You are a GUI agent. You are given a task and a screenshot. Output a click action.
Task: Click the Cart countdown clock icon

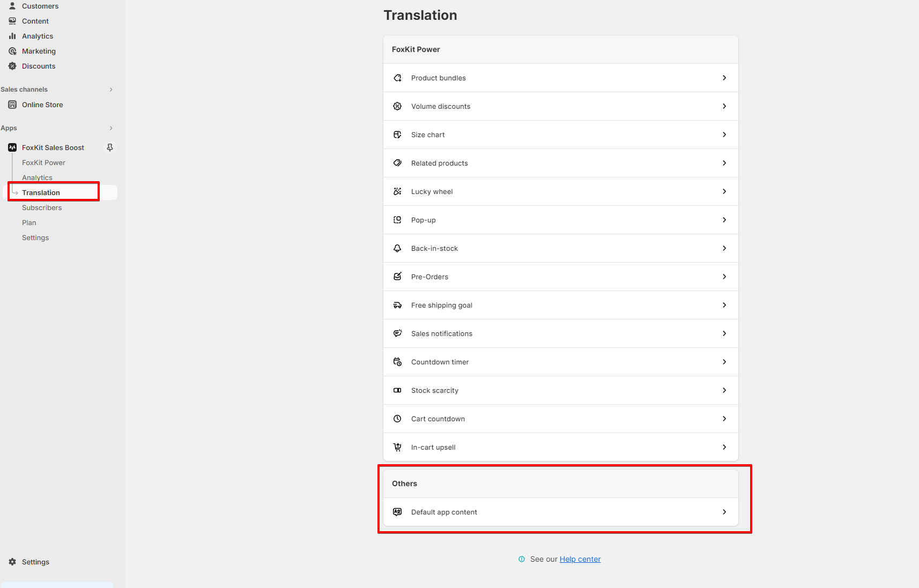[397, 419]
